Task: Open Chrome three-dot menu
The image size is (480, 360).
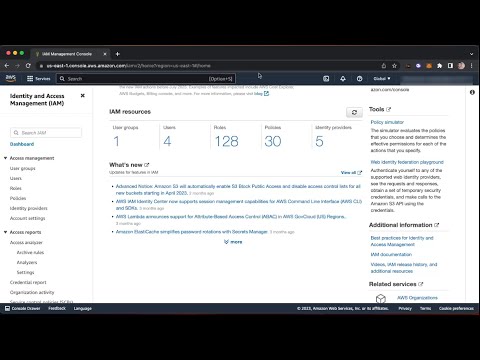Action: (x=472, y=66)
